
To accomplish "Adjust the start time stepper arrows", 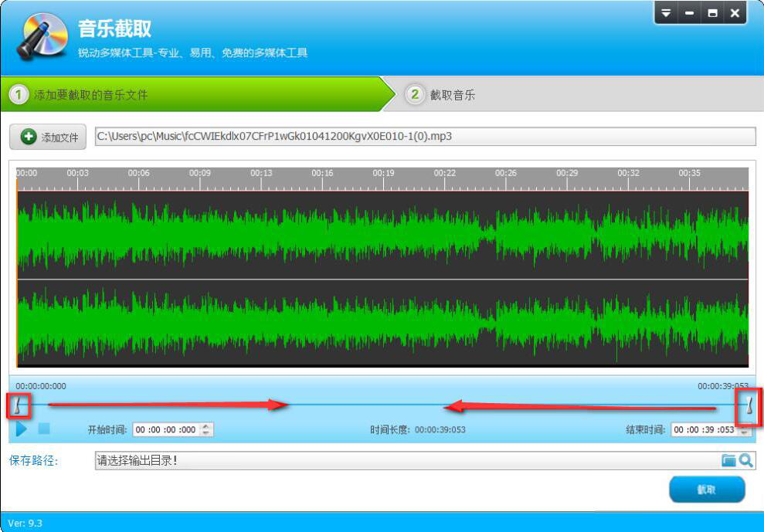I will [206, 429].
